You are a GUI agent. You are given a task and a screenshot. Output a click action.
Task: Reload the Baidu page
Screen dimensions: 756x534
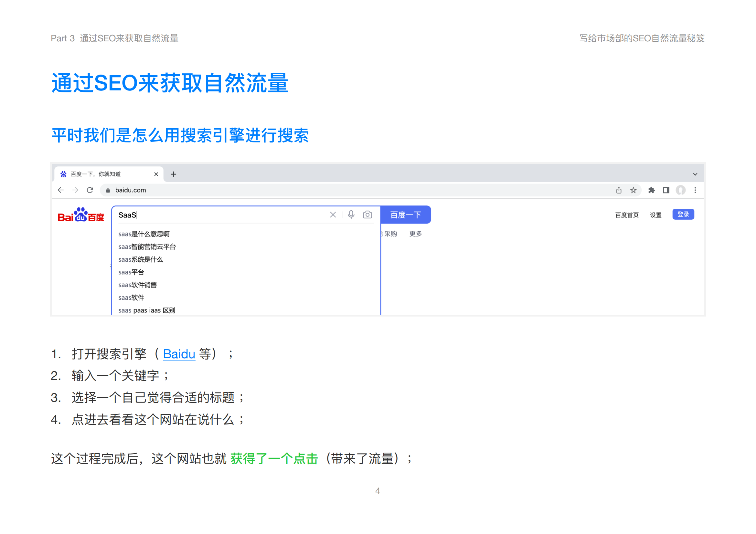(x=90, y=190)
